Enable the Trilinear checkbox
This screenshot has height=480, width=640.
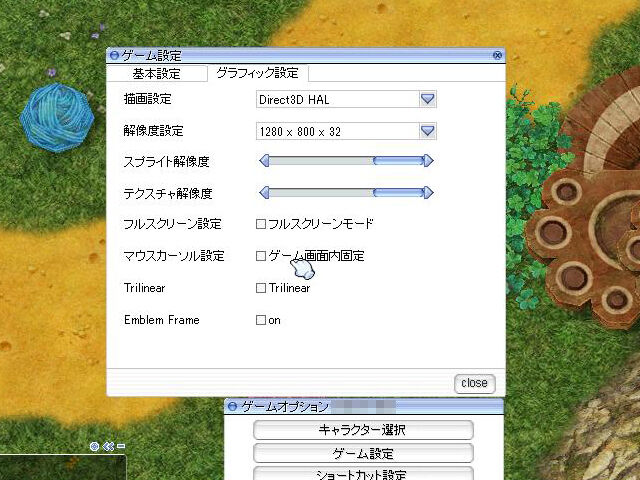coord(261,288)
